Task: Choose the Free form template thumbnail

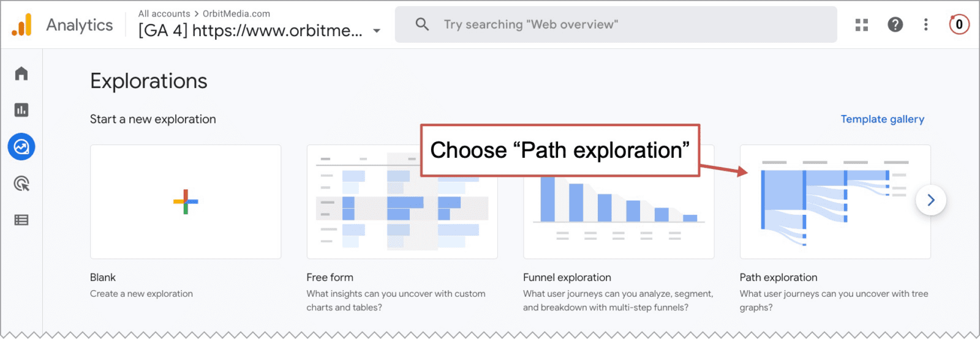Action: point(402,202)
